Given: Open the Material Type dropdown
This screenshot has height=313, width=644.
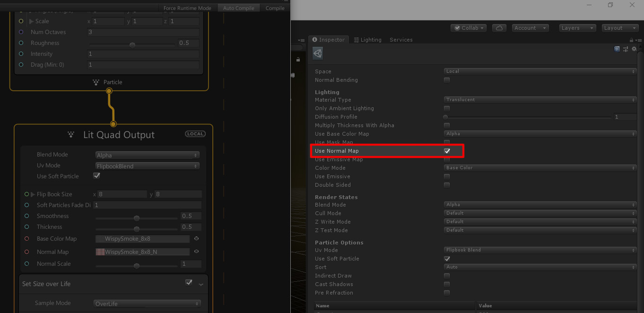Looking at the screenshot, I should click(540, 100).
